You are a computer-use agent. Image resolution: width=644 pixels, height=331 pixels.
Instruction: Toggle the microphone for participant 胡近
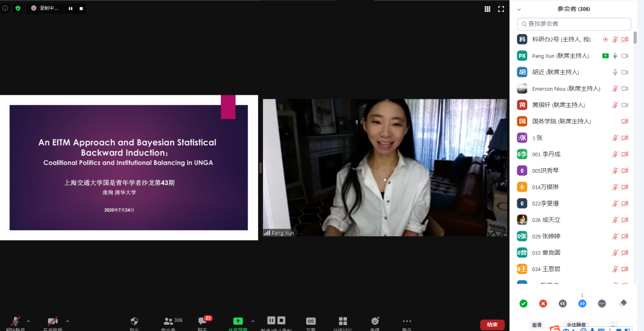[615, 72]
